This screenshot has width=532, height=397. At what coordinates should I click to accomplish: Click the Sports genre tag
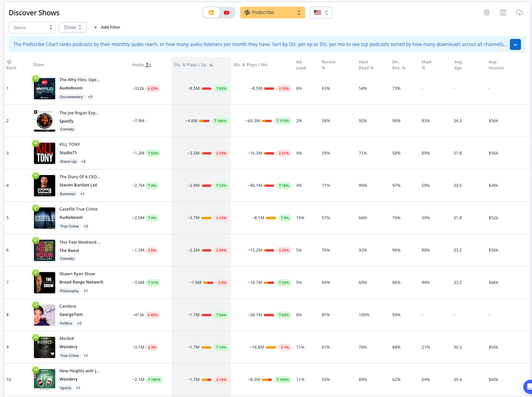65,388
